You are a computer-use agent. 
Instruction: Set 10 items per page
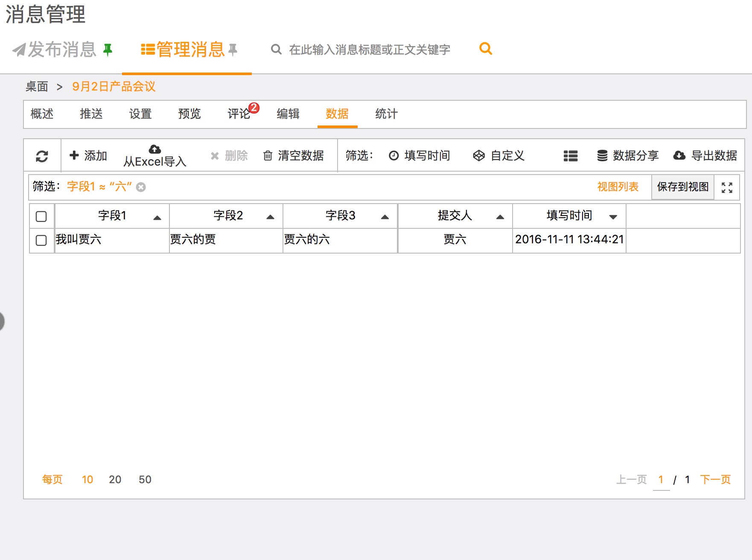click(x=87, y=480)
